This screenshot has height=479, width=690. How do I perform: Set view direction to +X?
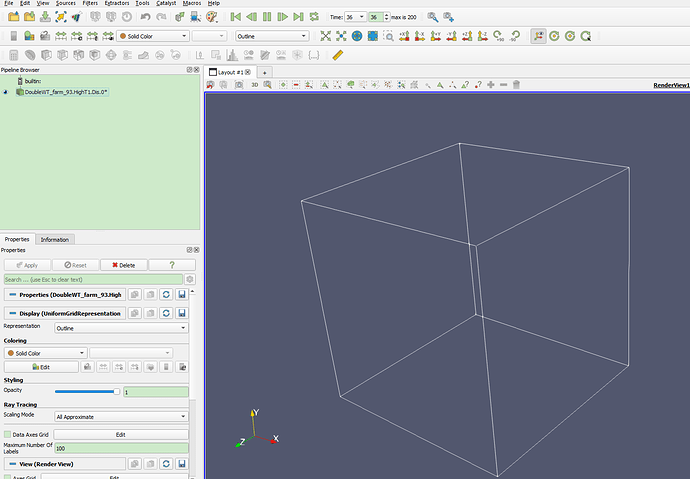click(x=403, y=36)
